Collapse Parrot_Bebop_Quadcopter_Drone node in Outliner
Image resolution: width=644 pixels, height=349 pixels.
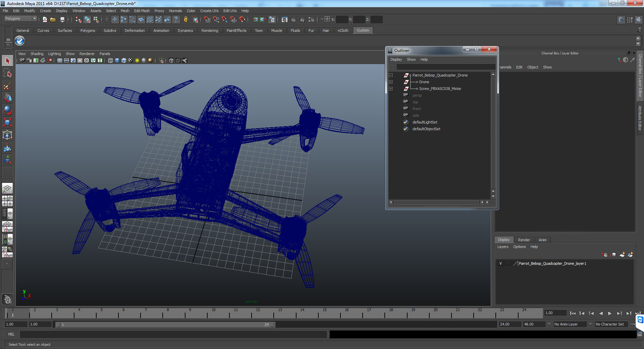point(391,75)
